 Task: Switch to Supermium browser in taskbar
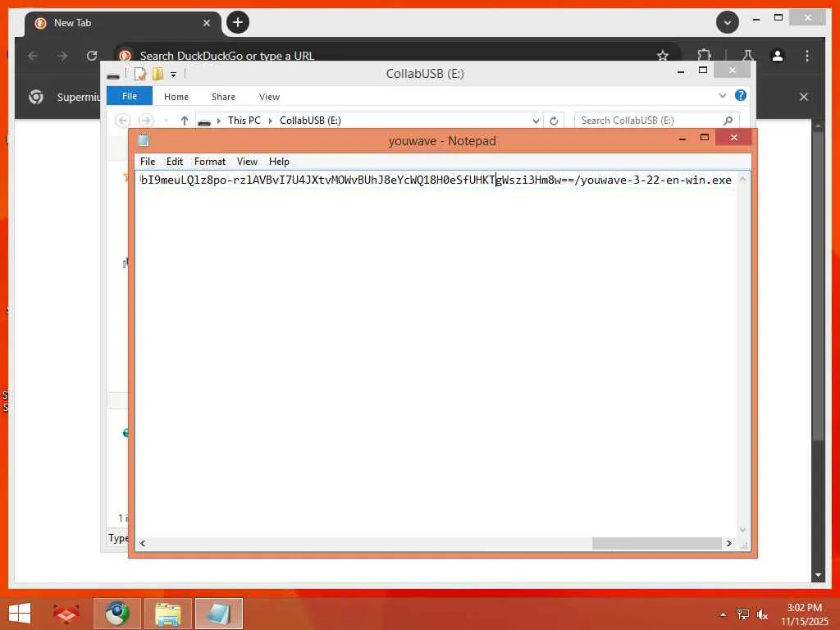tap(116, 614)
